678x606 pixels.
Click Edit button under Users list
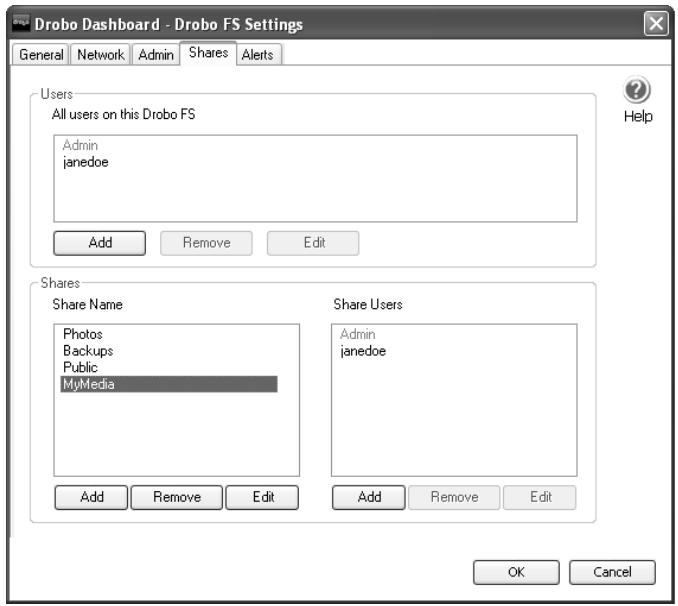313,243
